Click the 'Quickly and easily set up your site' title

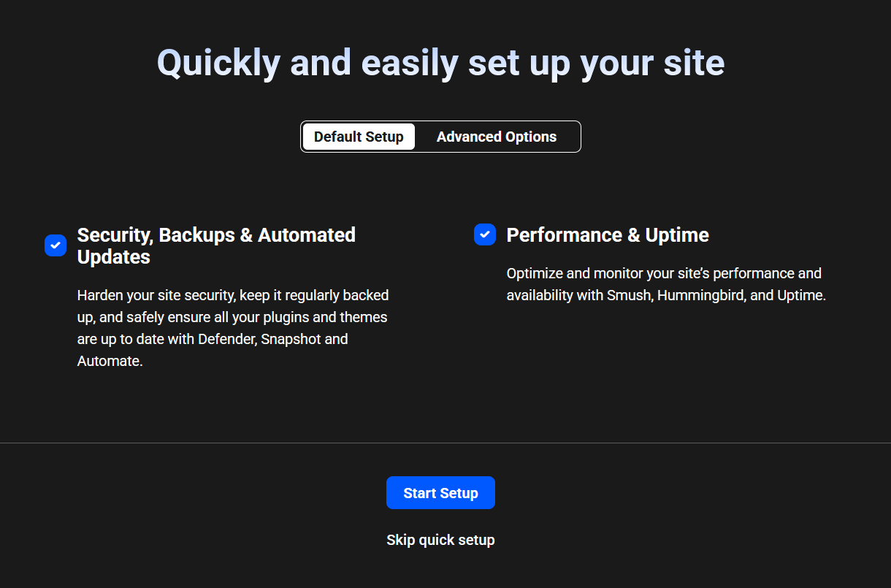441,62
